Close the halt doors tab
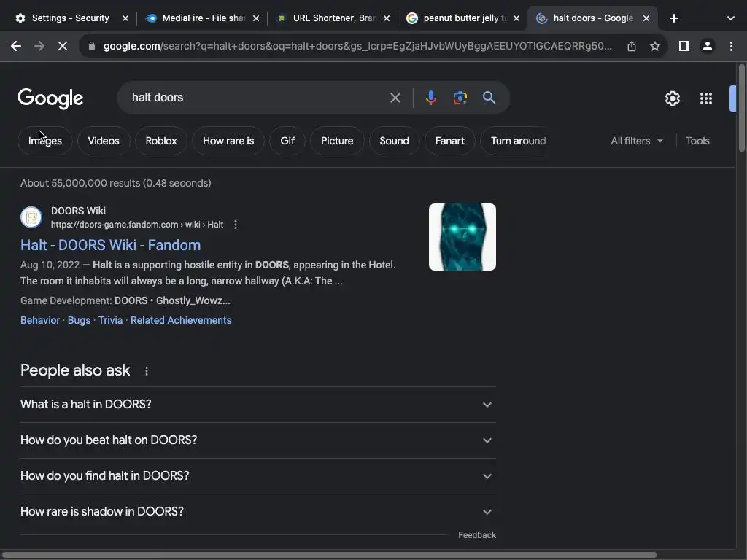The width and height of the screenshot is (747, 560). pyautogui.click(x=646, y=18)
